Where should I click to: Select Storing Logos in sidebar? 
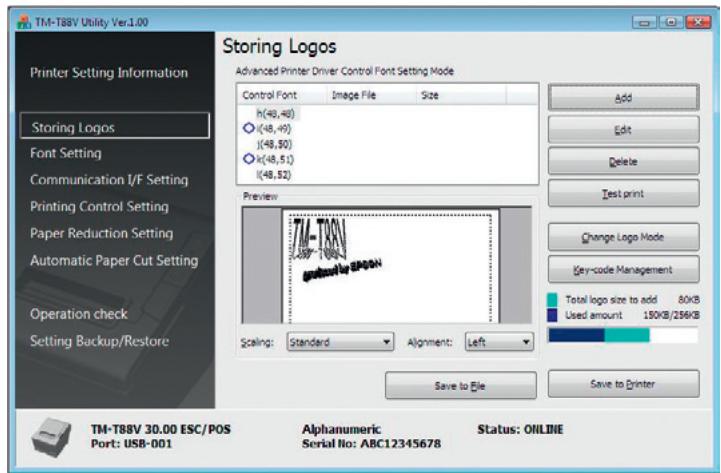(115, 126)
